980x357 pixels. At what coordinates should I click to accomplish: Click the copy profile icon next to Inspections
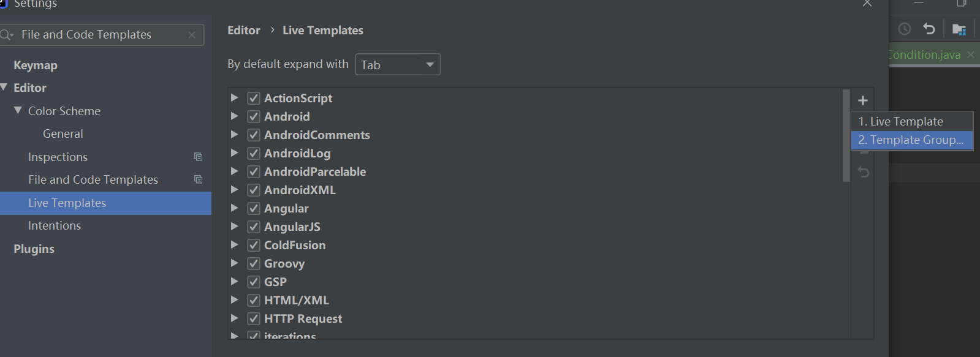(x=198, y=157)
